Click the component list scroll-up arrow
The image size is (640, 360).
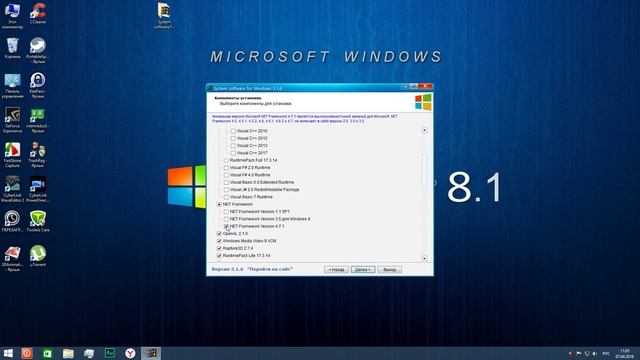click(x=424, y=131)
